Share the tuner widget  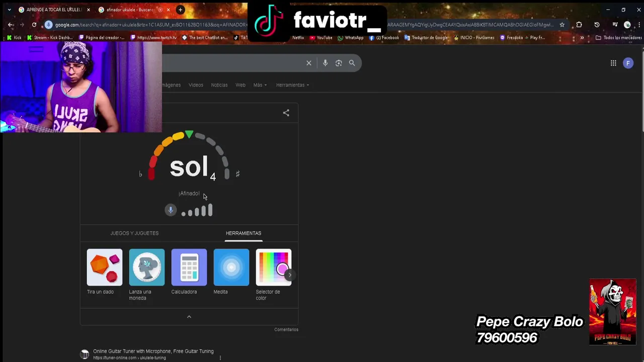pyautogui.click(x=286, y=113)
